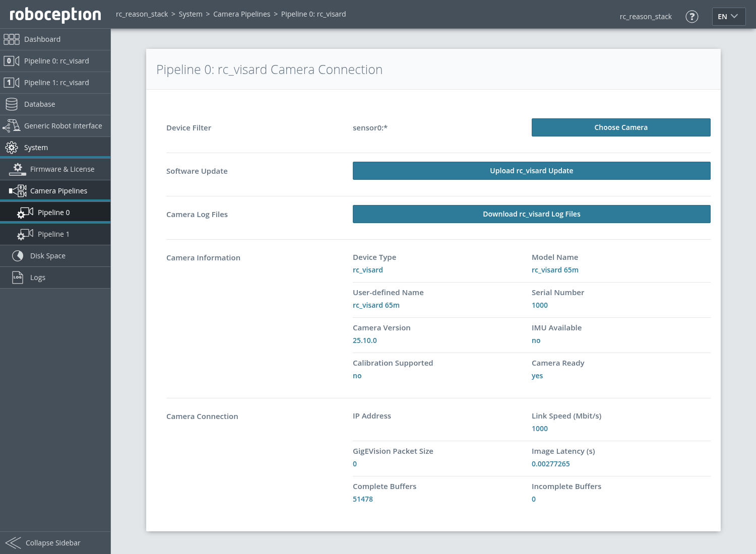Click the Choose Camera button
756x554 pixels.
pos(621,127)
